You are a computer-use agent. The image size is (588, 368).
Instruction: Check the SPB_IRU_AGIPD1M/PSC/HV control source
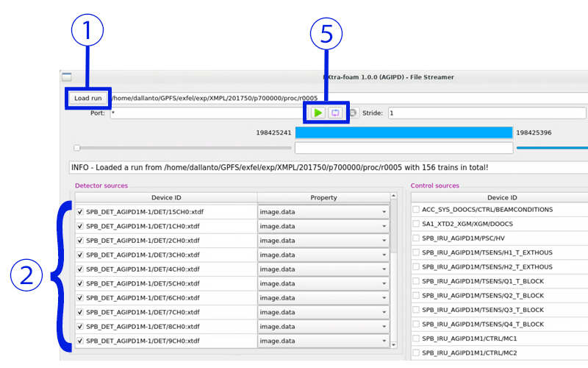click(x=416, y=238)
